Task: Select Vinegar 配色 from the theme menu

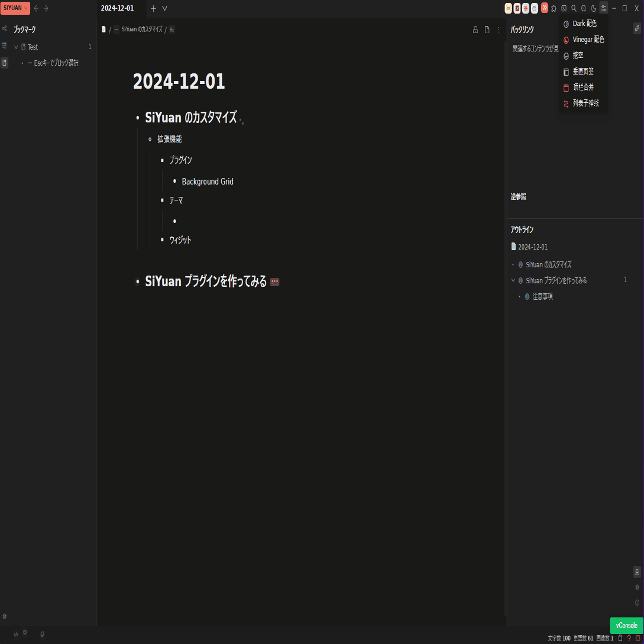Action: pyautogui.click(x=583, y=40)
